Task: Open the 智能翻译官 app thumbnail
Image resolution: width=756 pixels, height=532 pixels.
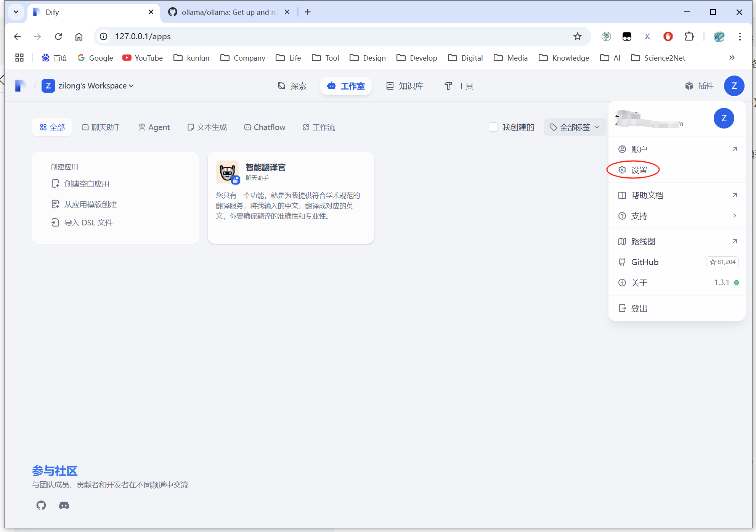Action: click(227, 172)
